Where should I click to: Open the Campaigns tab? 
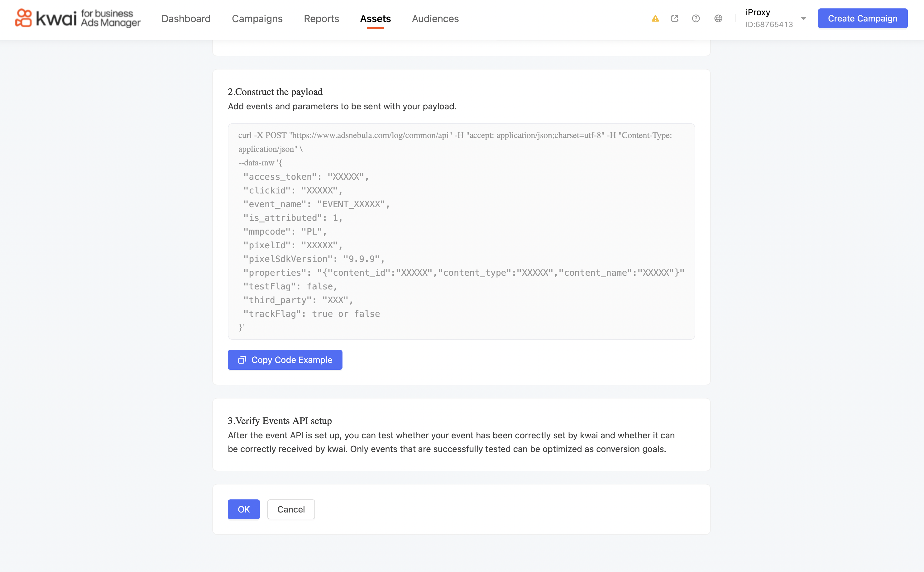pyautogui.click(x=257, y=19)
